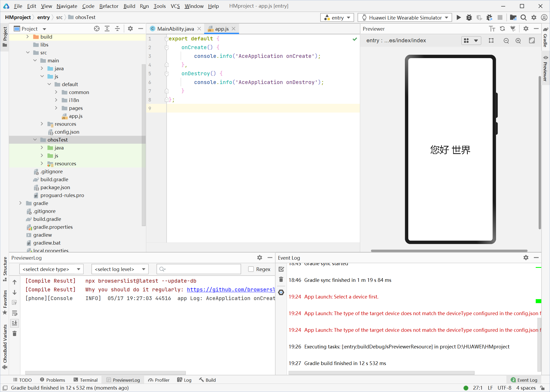Toggle tool window bars icon in status bar
This screenshot has width=550, height=392.
pos(5,388)
